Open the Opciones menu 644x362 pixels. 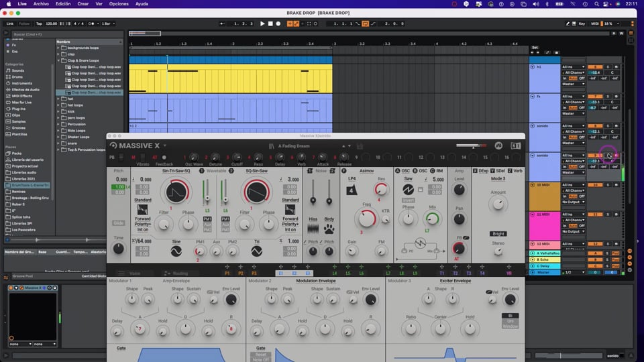[x=119, y=4]
